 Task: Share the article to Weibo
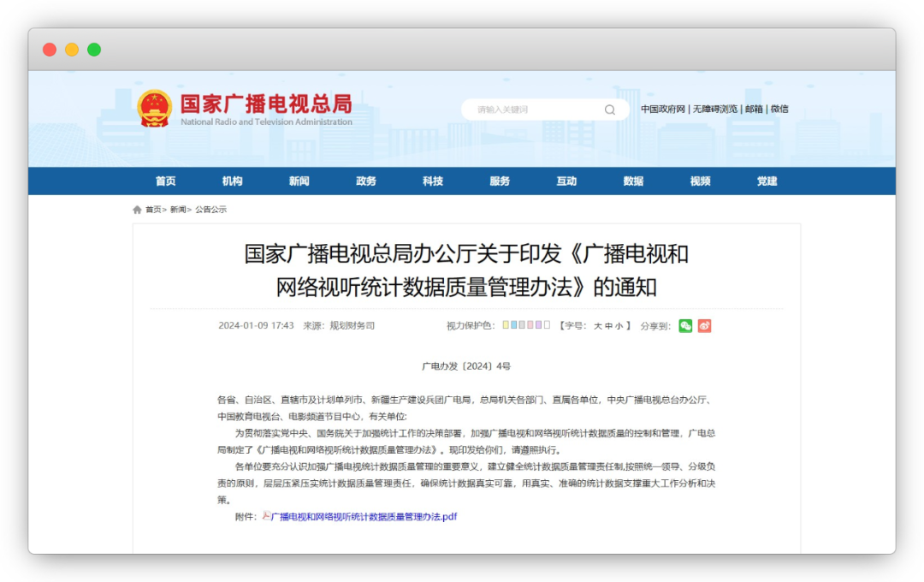(x=703, y=326)
